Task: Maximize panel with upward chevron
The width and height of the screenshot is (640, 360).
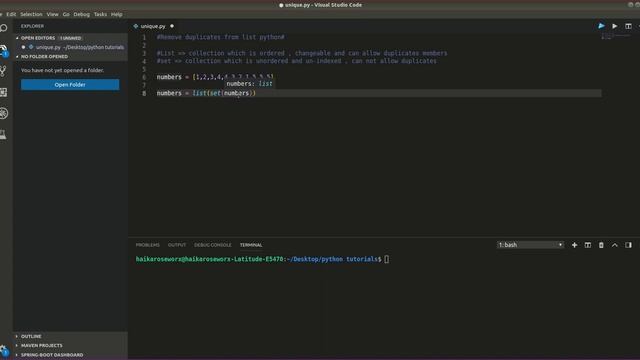Action: click(x=615, y=245)
